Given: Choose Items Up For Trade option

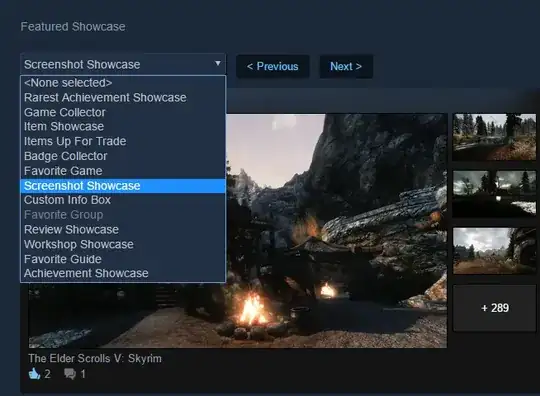Looking at the screenshot, I should pos(123,141).
